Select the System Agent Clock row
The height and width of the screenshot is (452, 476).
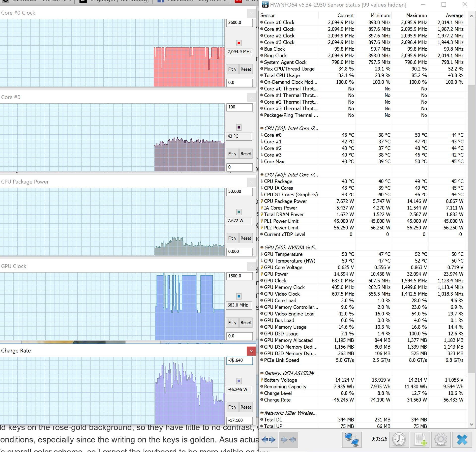pos(362,62)
